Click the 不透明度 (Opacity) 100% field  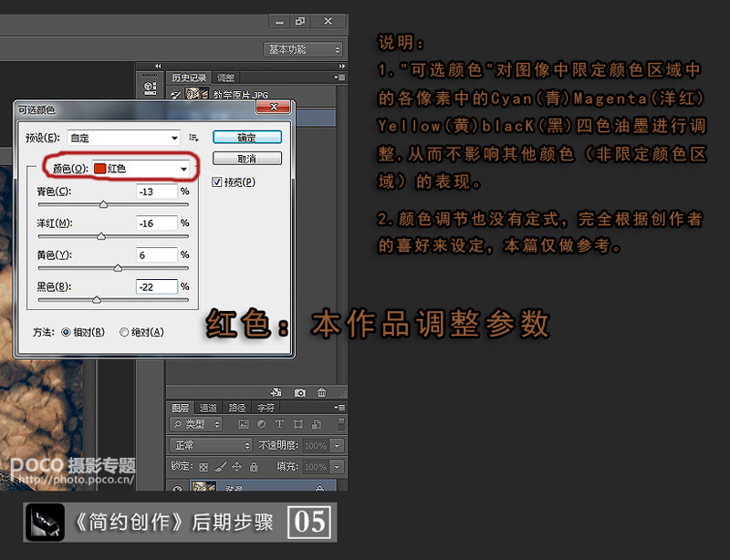[316, 445]
